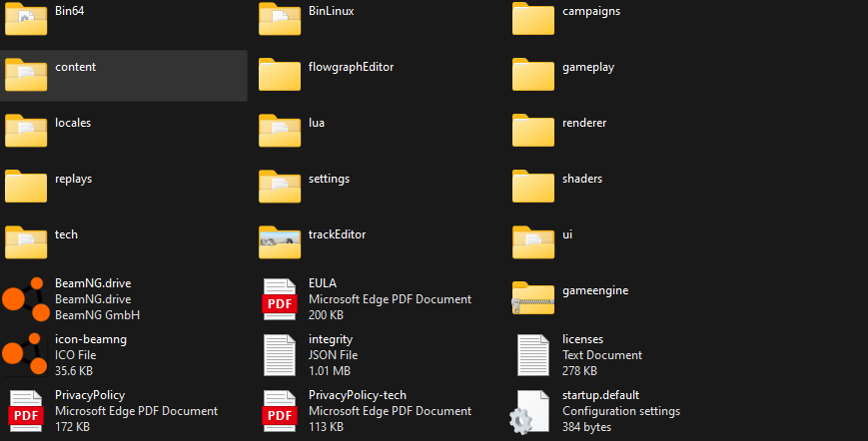Image resolution: width=868 pixels, height=441 pixels.
Task: Click the 'campaigns' folder name
Action: coord(591,12)
